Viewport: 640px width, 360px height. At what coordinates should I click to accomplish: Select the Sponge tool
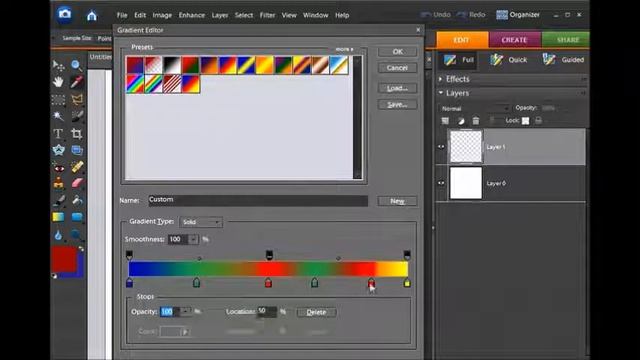click(x=76, y=235)
